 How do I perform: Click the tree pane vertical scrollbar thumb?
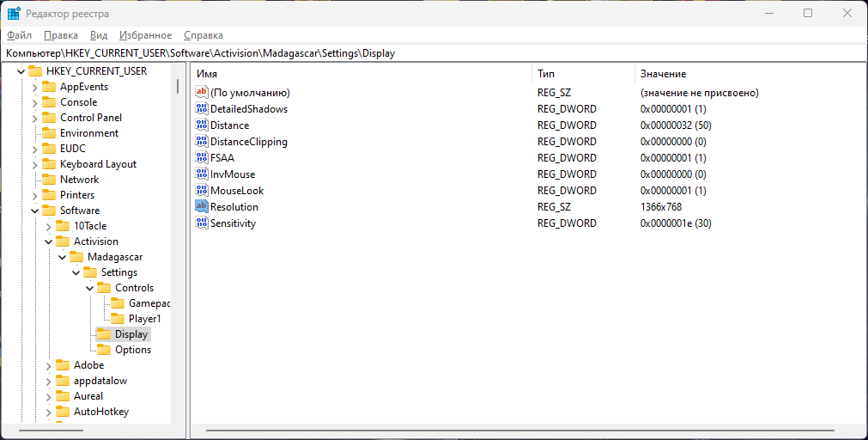coord(178,86)
